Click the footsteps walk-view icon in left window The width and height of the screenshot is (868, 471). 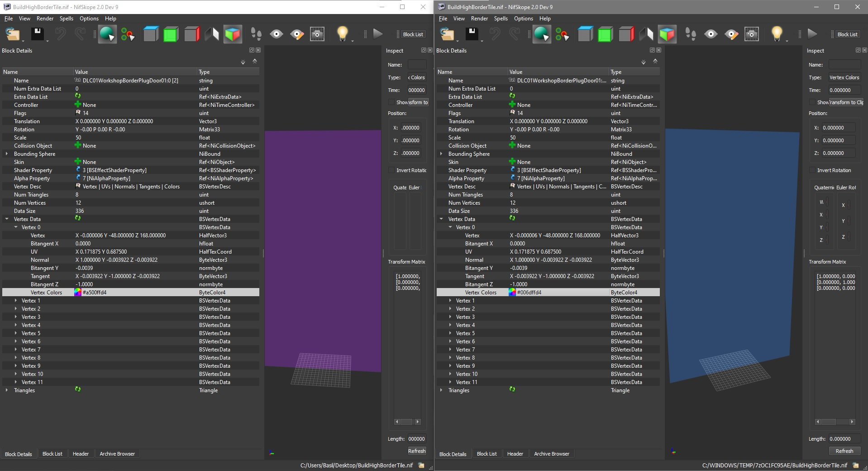256,34
